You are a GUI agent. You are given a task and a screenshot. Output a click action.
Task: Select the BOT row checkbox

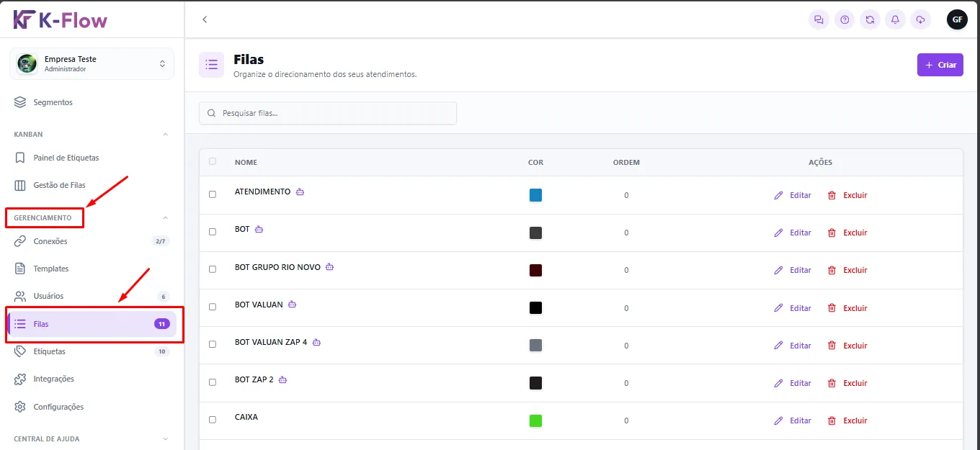click(x=213, y=232)
